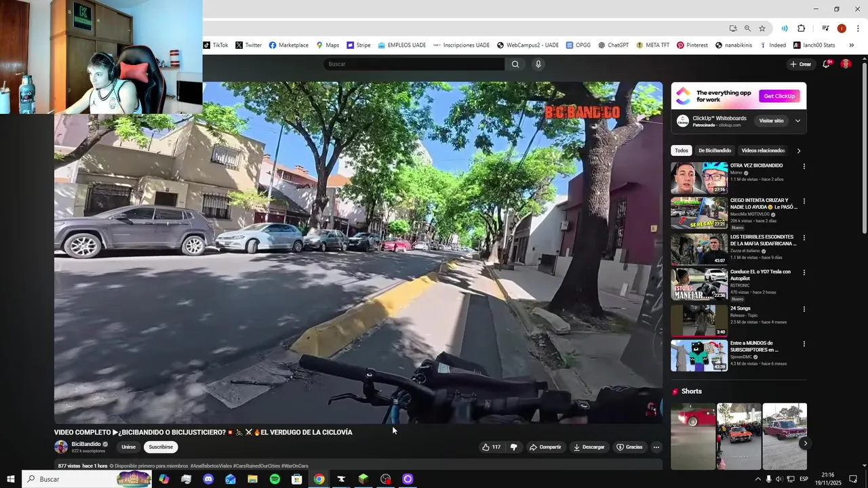Viewport: 868px width, 488px height.
Task: Expand video description box
Action: (x=358, y=465)
